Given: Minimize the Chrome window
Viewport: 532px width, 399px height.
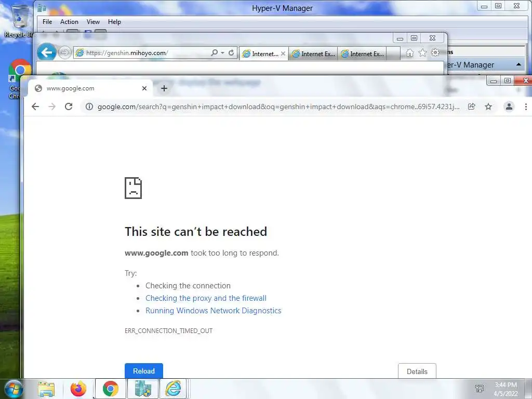Looking at the screenshot, I should [x=494, y=81].
